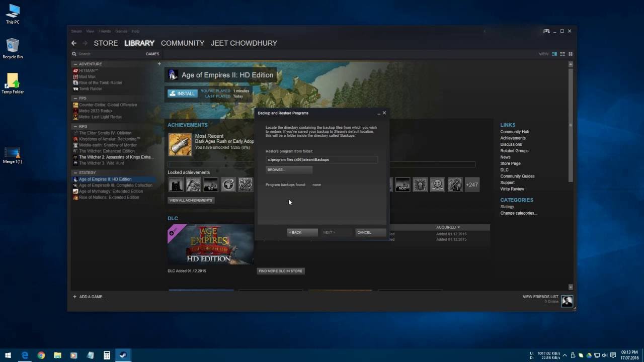Go forward with the right arrow
Screen dimensions: 644x362
[85, 43]
